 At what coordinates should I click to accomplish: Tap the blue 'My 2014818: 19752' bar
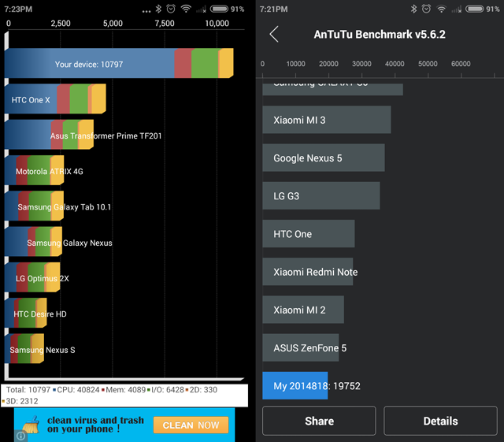coord(295,385)
